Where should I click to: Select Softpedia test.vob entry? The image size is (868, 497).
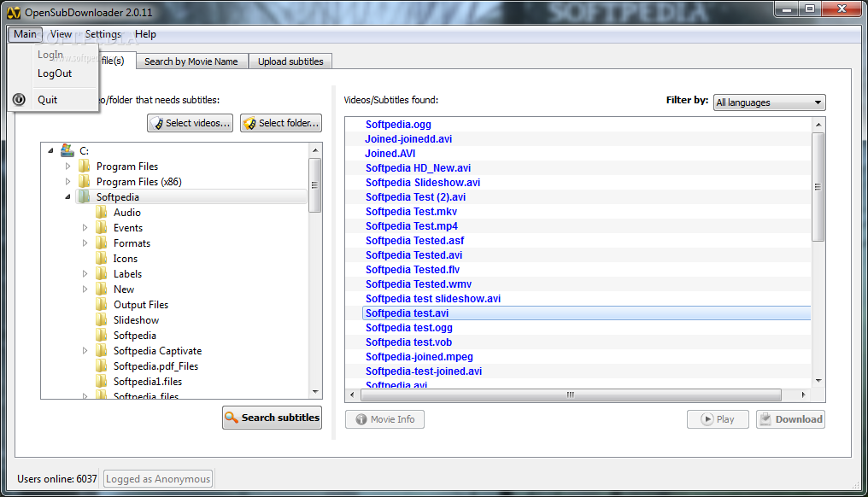click(x=408, y=342)
